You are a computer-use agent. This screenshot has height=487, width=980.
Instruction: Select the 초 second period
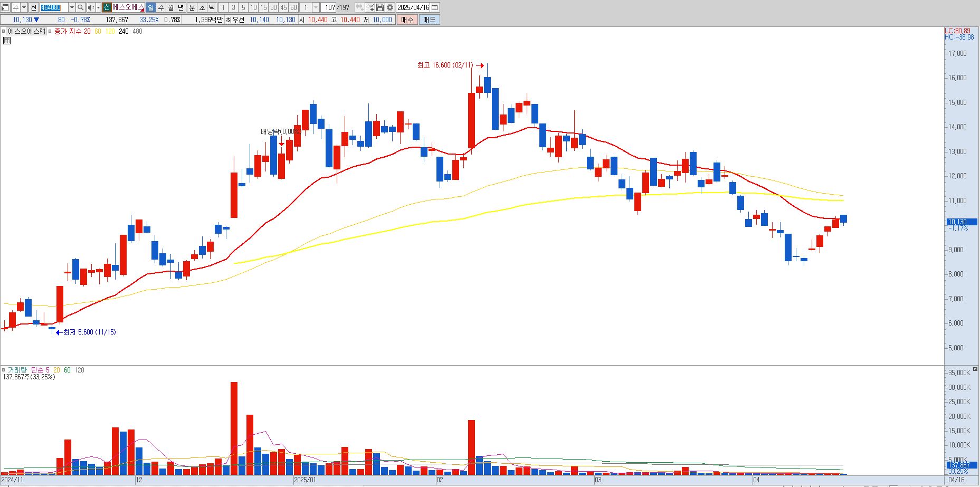tap(202, 7)
